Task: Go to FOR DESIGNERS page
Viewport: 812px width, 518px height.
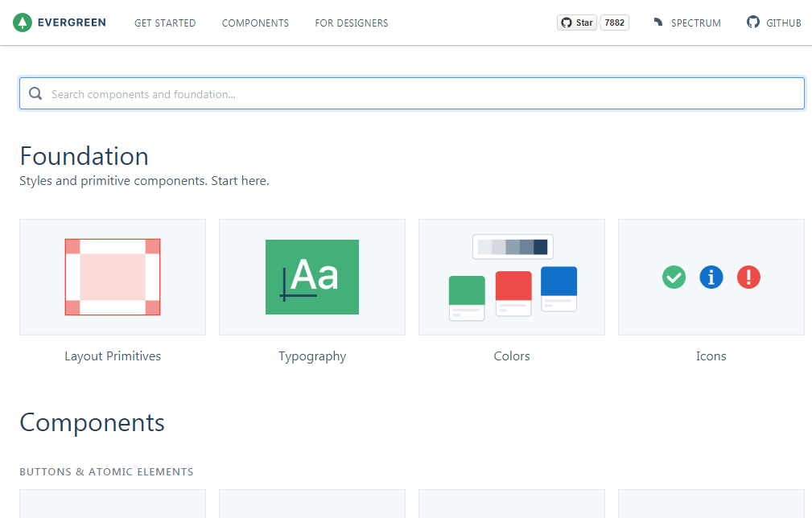Action: pyautogui.click(x=352, y=23)
